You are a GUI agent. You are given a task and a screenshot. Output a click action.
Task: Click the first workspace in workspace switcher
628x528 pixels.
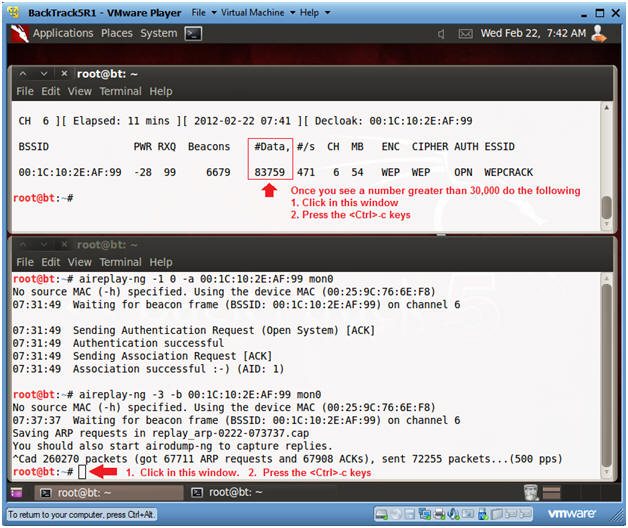point(551,492)
